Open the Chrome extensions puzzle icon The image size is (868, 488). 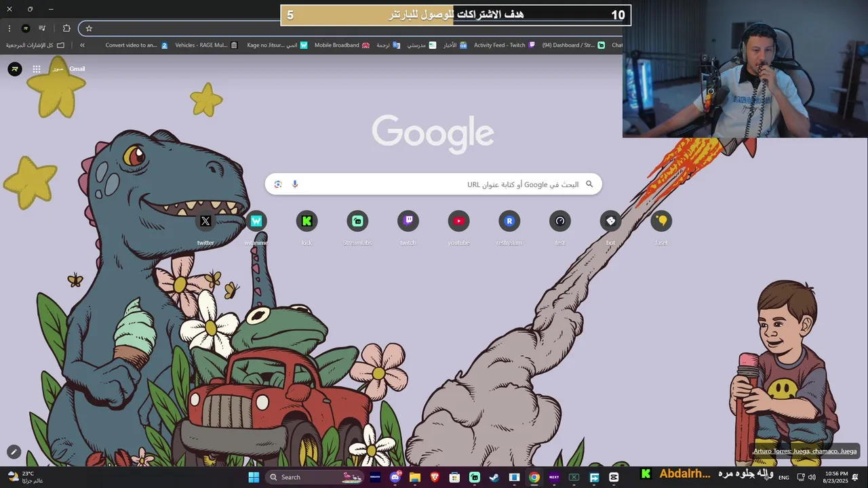pyautogui.click(x=66, y=28)
